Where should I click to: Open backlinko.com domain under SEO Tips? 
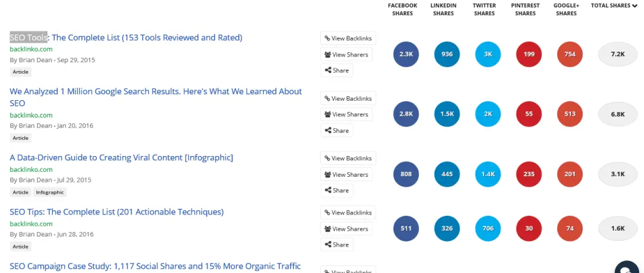tap(31, 224)
